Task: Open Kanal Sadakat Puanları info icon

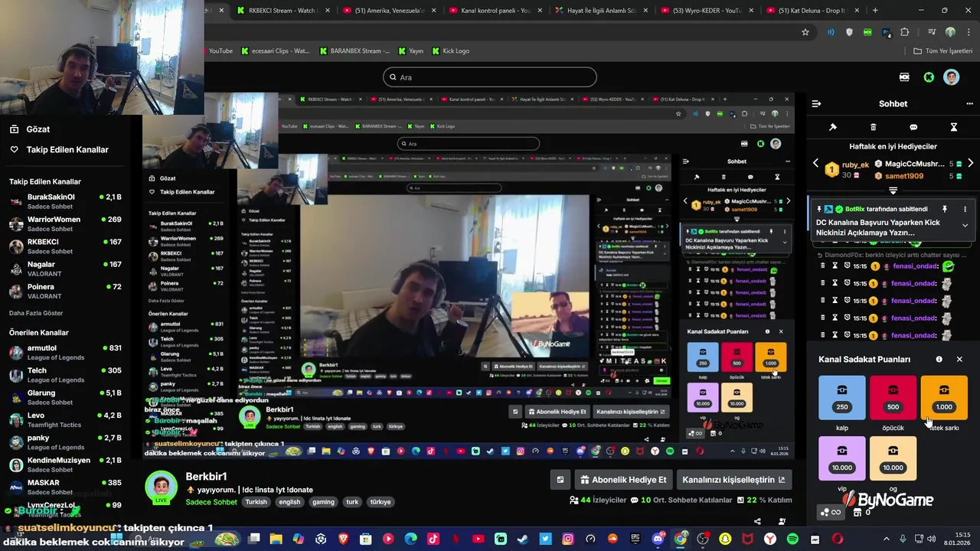Action: [939, 359]
